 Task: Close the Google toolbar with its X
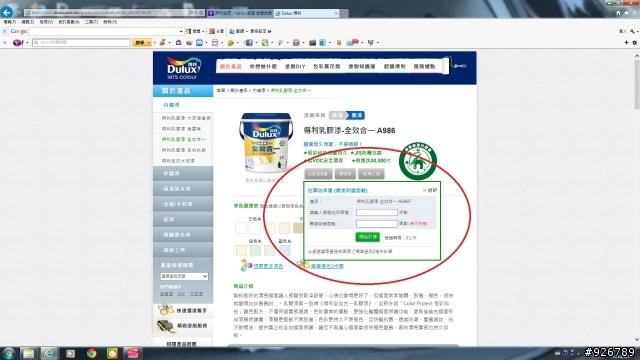point(4,31)
